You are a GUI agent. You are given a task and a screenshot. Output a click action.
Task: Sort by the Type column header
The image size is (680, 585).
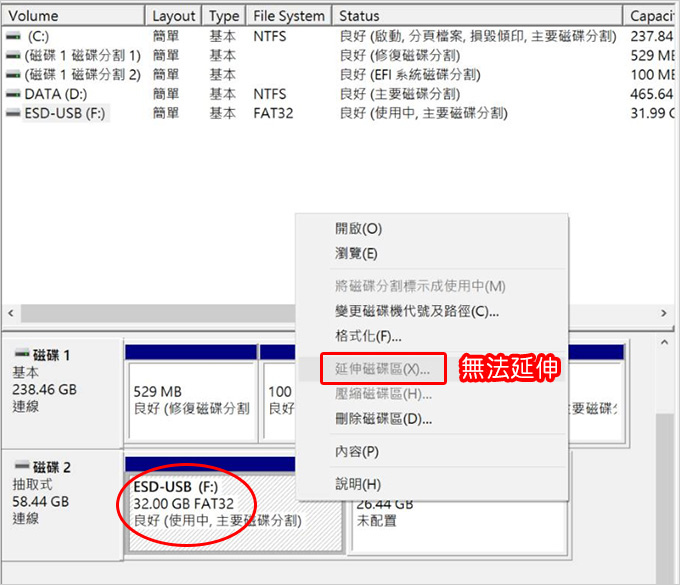[x=224, y=16]
